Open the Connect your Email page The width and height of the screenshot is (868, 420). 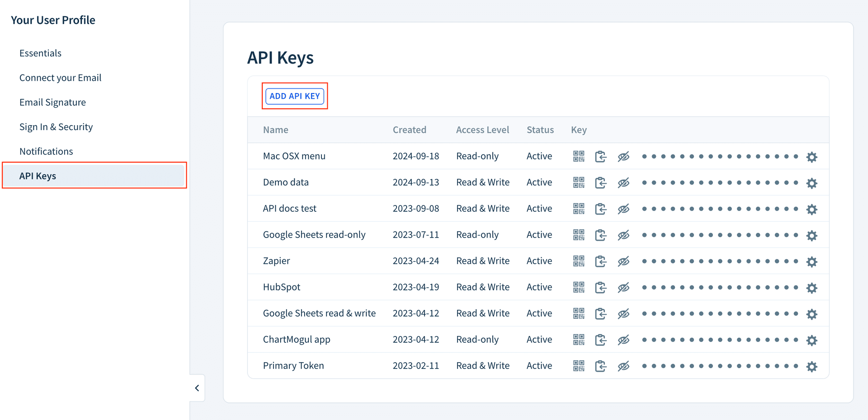(60, 77)
